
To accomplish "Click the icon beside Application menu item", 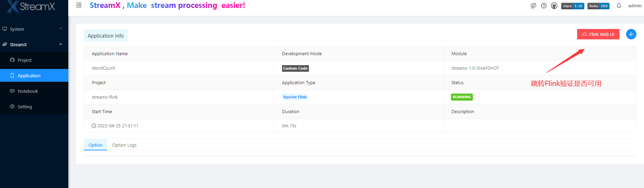I will (x=12, y=76).
